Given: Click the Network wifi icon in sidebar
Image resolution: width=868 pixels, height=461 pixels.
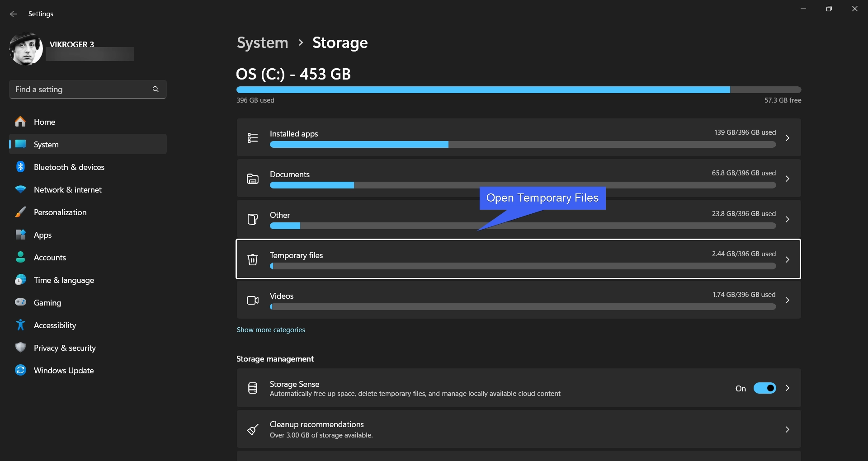Looking at the screenshot, I should [x=20, y=189].
